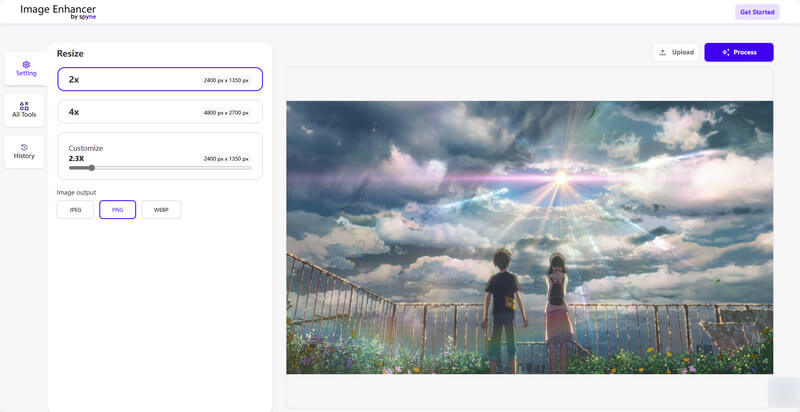Click the Process button label

tap(745, 52)
